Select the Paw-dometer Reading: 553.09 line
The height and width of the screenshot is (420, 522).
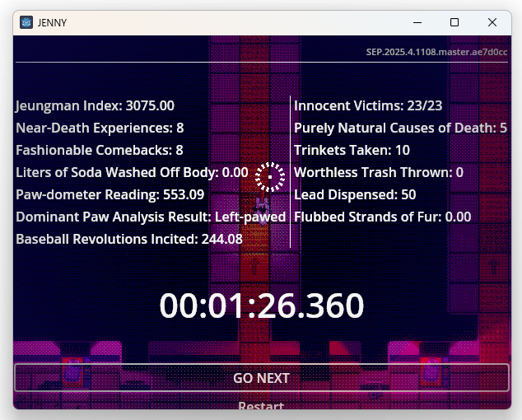(x=110, y=194)
